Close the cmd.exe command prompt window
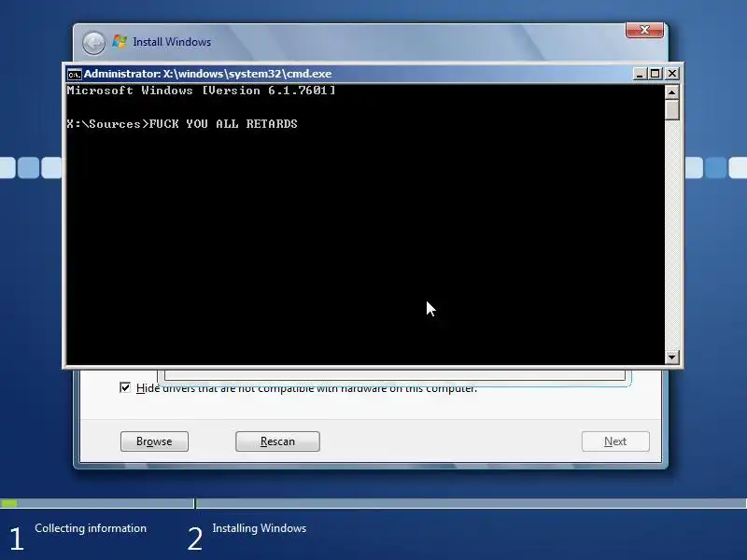 (671, 74)
